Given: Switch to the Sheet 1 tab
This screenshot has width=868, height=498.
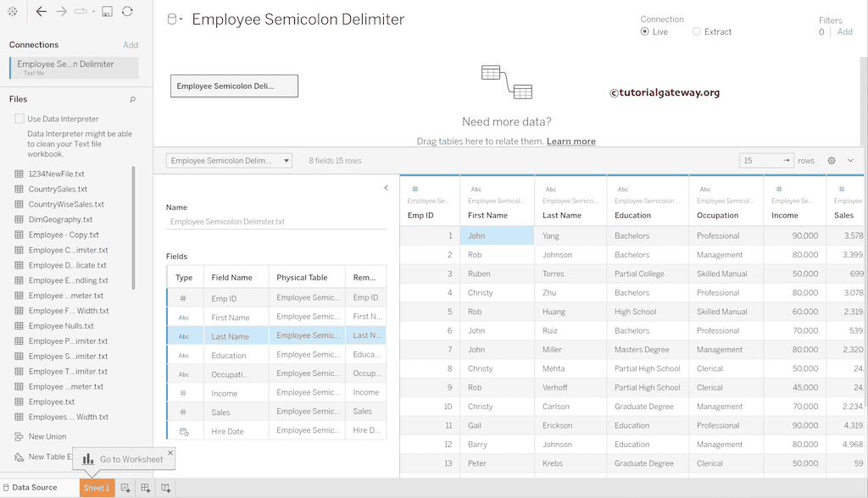Looking at the screenshot, I should (x=97, y=487).
